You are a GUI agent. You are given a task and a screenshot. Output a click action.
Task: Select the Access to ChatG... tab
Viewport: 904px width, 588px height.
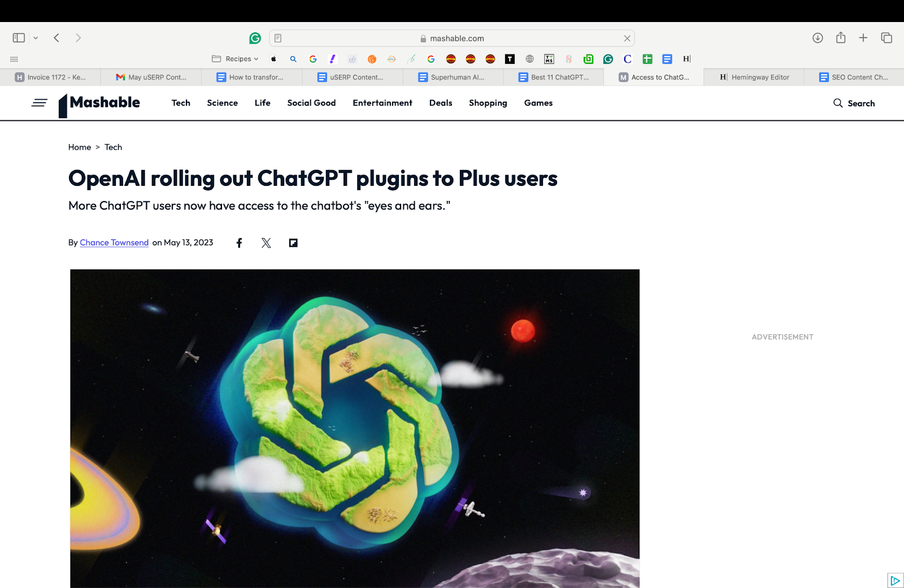click(x=654, y=77)
